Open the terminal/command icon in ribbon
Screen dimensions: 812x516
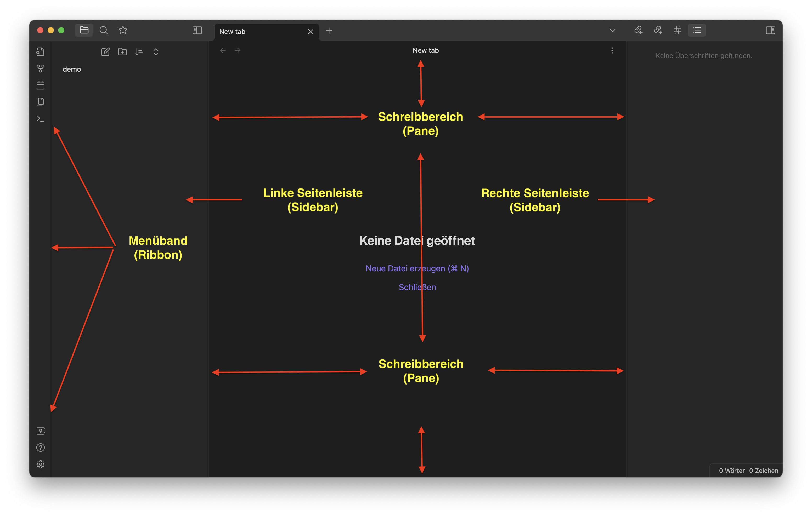[40, 119]
